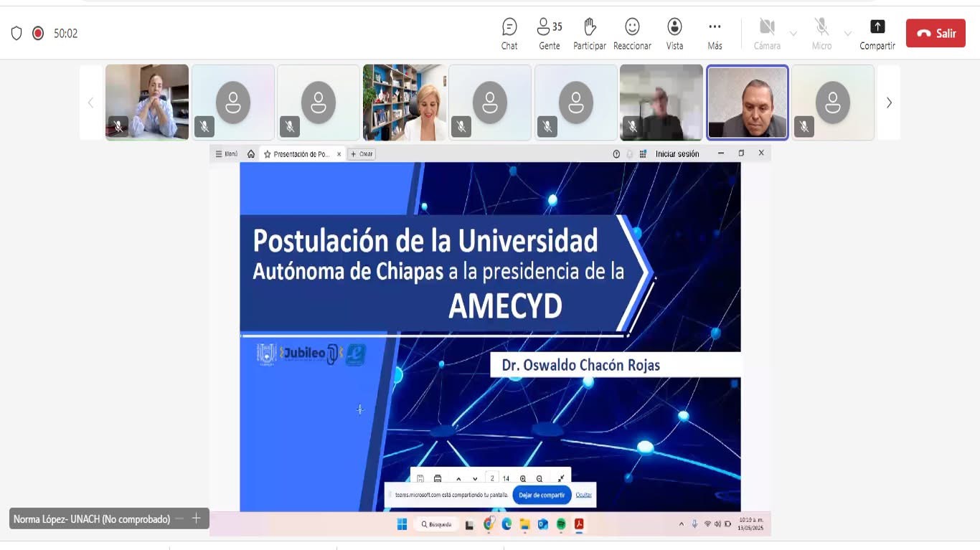Open the Más options menu
The height and width of the screenshot is (550, 980).
[715, 34]
